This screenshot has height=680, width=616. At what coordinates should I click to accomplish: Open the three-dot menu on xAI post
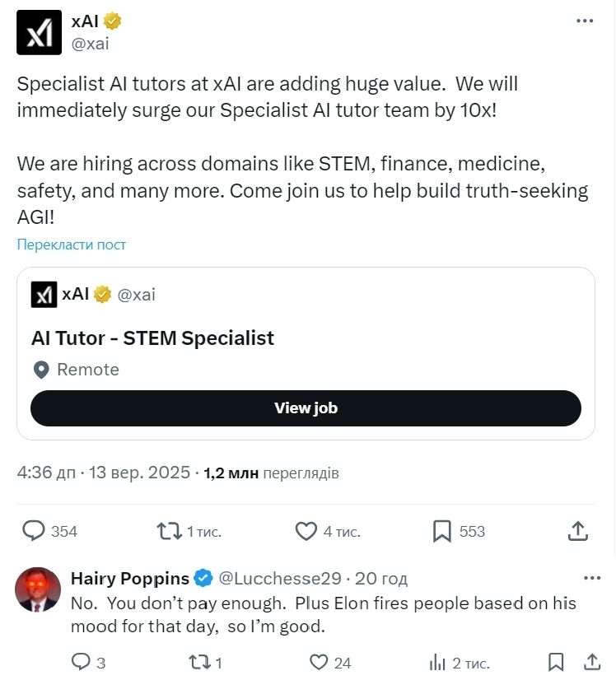pyautogui.click(x=585, y=21)
